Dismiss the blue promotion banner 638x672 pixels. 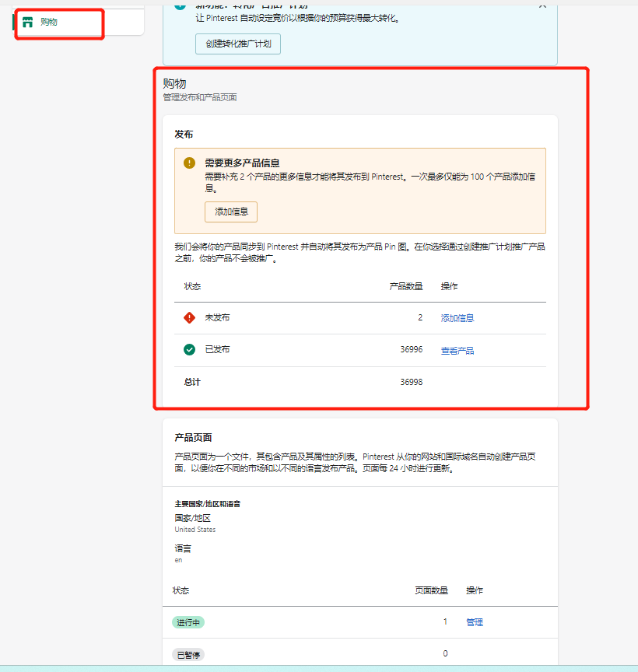tap(542, 5)
